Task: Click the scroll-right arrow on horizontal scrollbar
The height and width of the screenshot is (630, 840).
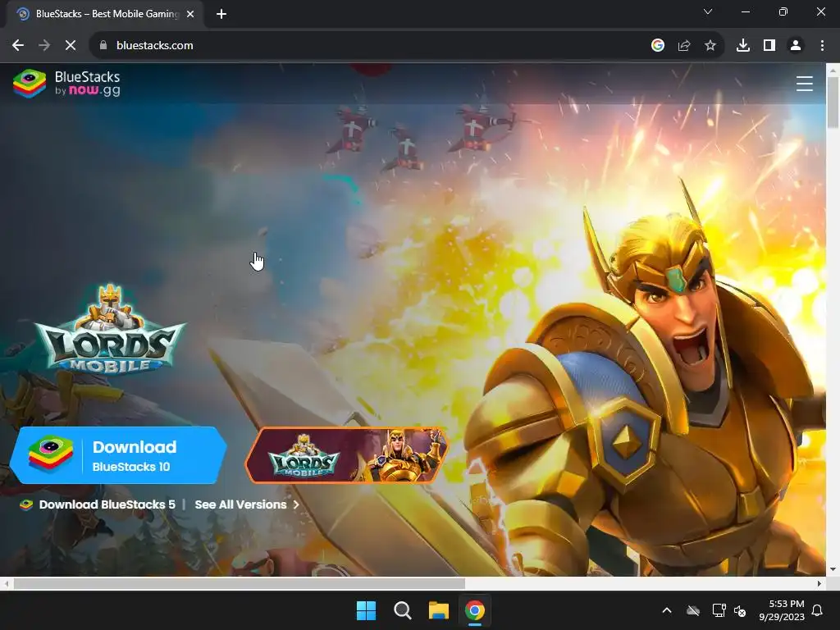Action: point(819,583)
